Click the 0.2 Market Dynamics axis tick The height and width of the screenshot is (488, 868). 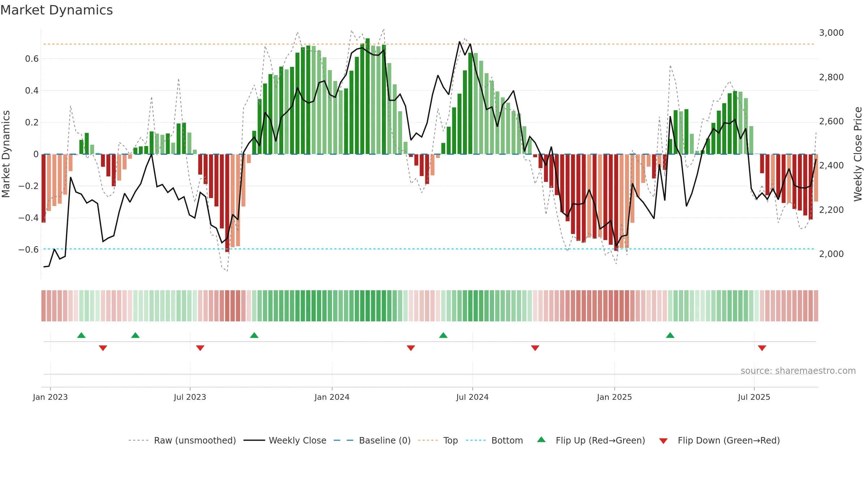pos(32,123)
